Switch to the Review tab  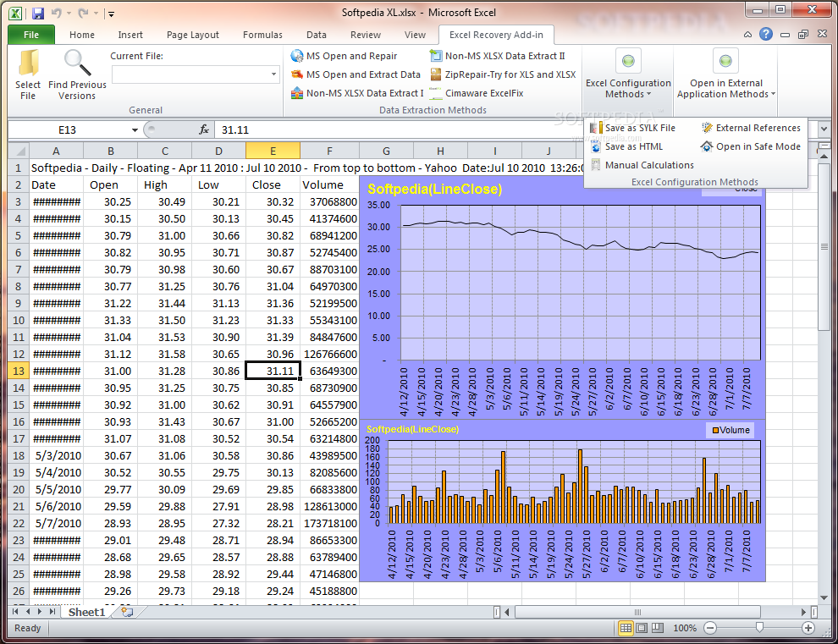[x=366, y=35]
